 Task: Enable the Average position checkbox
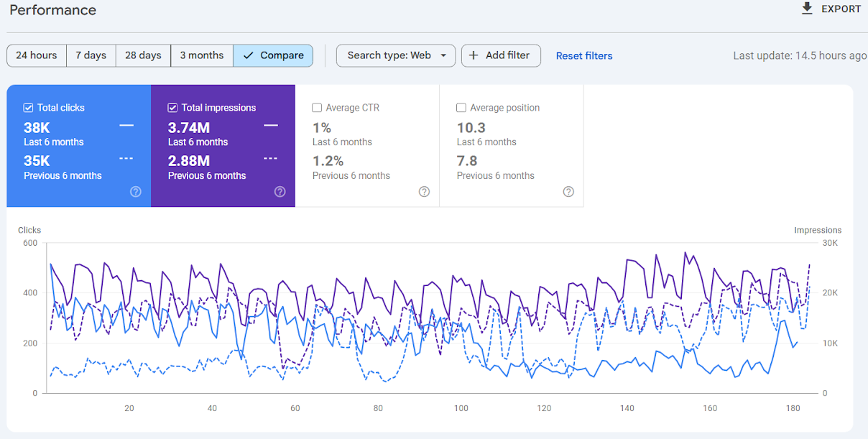(x=461, y=108)
